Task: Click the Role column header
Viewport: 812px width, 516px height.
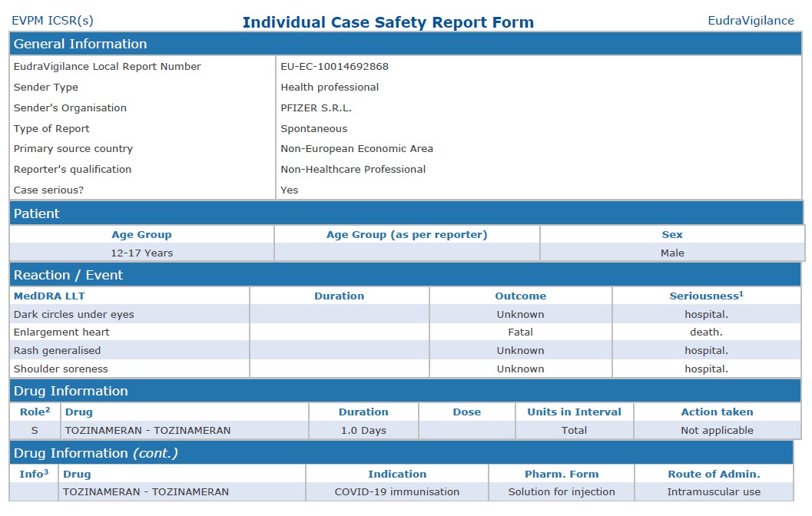Action: coord(35,412)
